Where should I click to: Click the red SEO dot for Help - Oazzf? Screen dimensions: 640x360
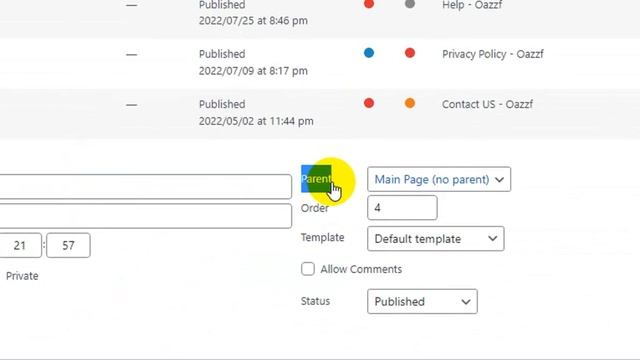[x=369, y=4]
